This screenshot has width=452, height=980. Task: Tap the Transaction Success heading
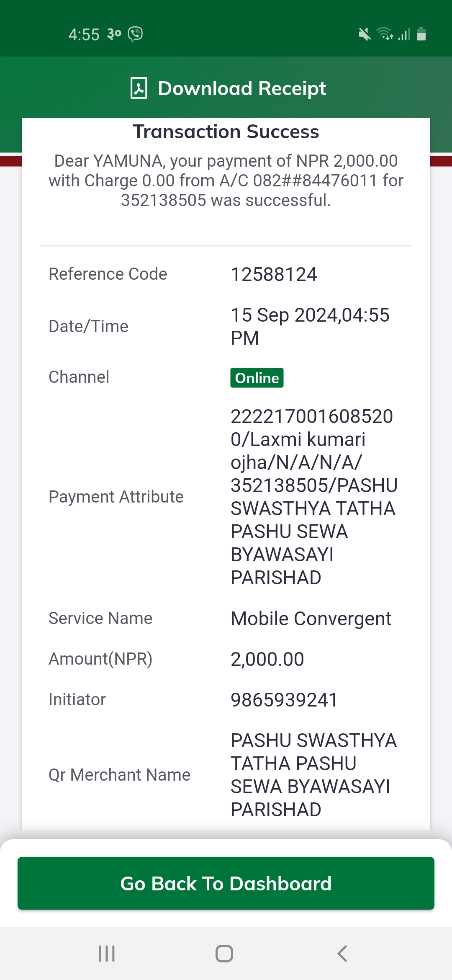[x=226, y=132]
